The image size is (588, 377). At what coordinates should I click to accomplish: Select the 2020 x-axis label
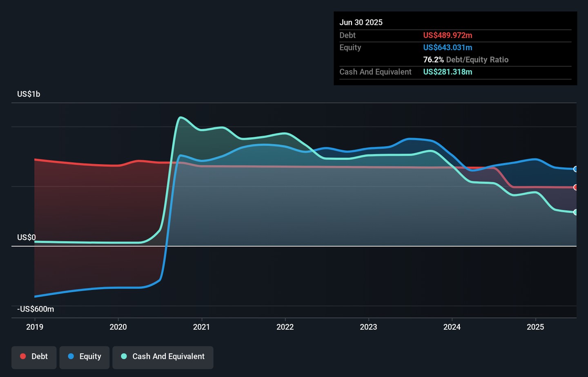(x=118, y=327)
